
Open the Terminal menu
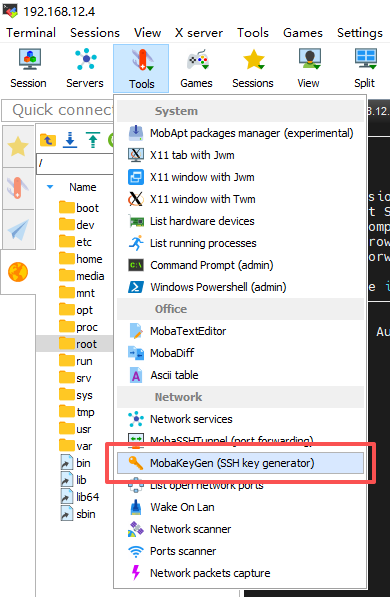[31, 33]
